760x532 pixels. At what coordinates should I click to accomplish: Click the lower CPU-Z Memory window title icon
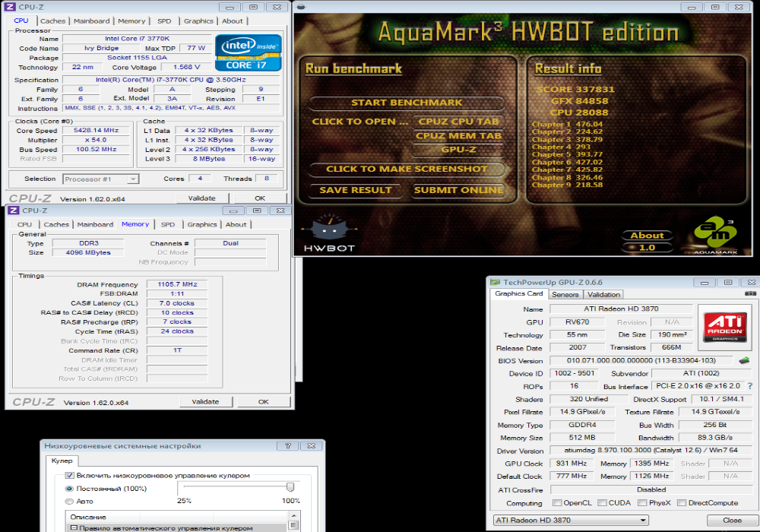click(13, 211)
